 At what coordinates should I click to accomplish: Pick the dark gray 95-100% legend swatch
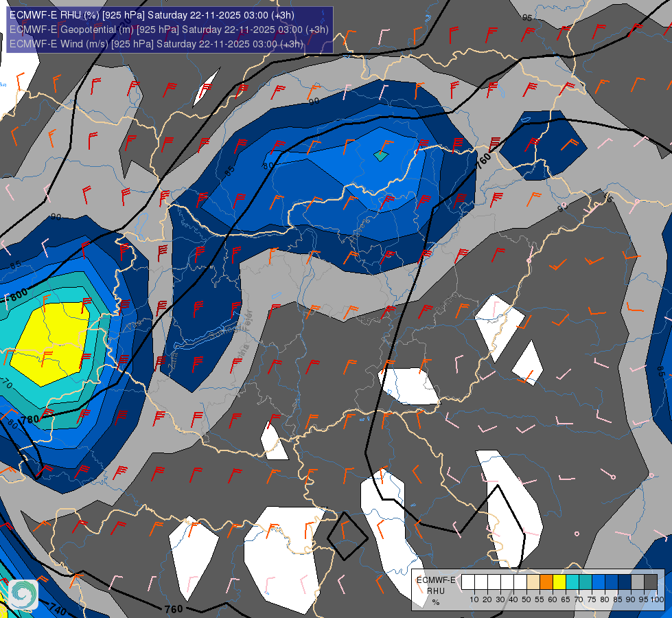click(x=651, y=582)
